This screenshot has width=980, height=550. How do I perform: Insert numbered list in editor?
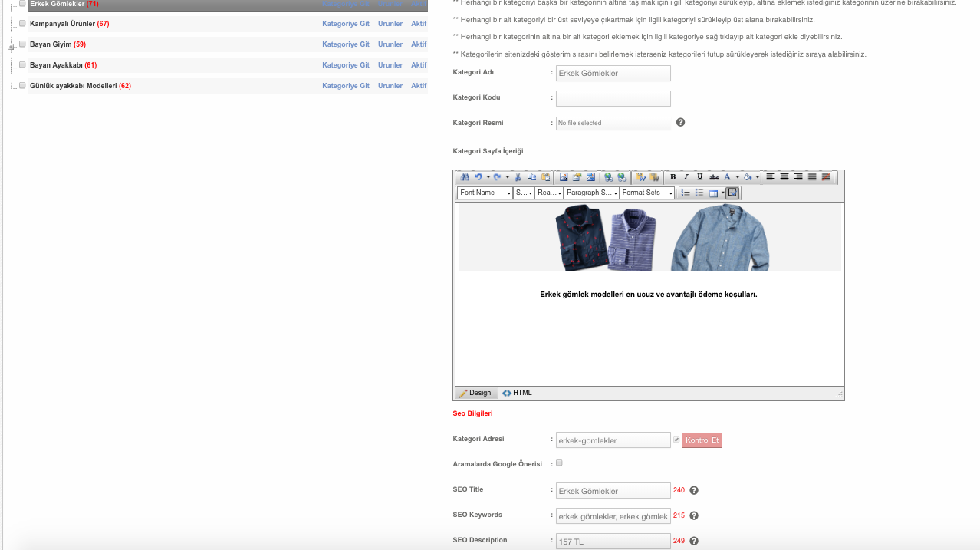686,193
